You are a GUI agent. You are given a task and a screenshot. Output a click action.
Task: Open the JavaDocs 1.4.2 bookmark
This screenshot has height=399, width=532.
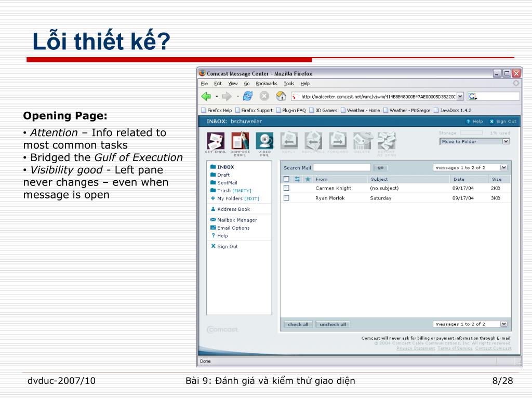point(453,110)
